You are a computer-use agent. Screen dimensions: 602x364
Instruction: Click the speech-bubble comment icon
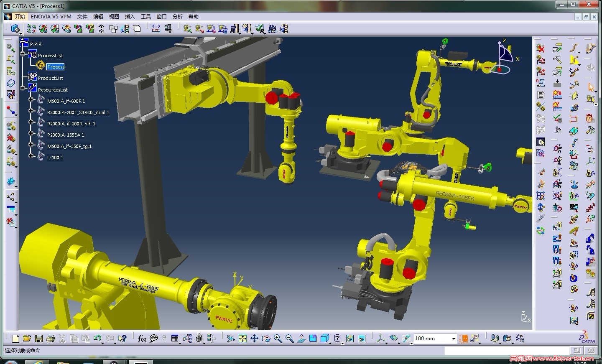click(x=154, y=339)
